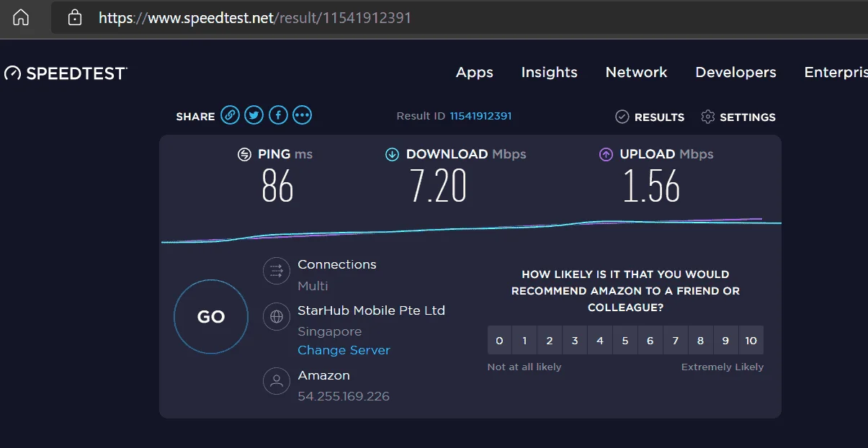Screen dimensions: 868x448
Task: Share result on Facebook
Action: click(x=278, y=115)
